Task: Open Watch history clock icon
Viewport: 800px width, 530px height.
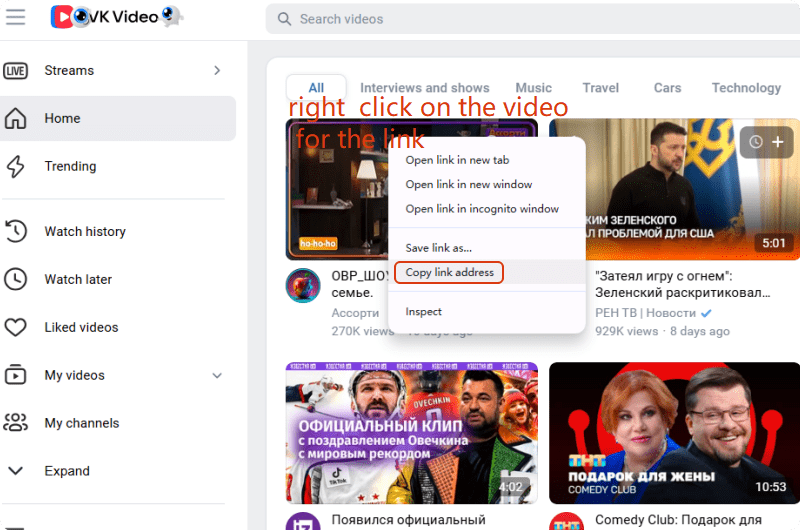Action: (16, 231)
